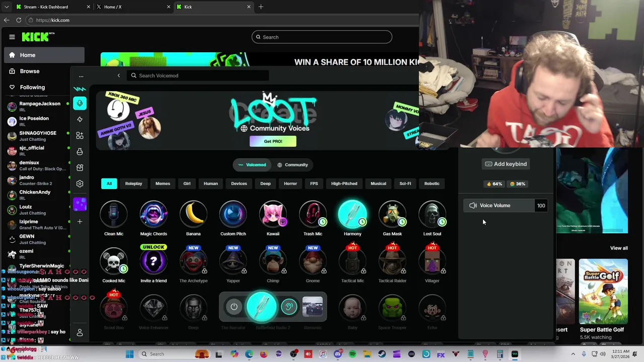Click the Voicemod back chevron
This screenshot has width=644, height=362.
[x=119, y=75]
